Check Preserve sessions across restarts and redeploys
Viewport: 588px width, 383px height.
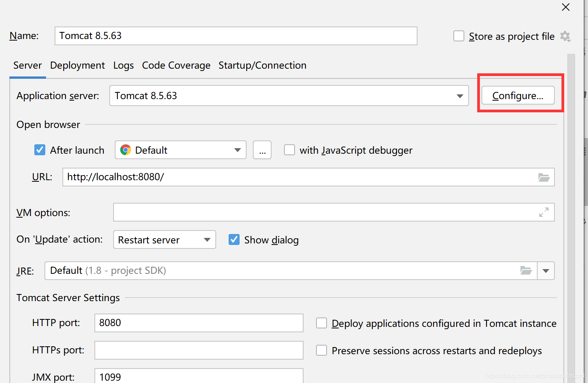click(x=322, y=350)
